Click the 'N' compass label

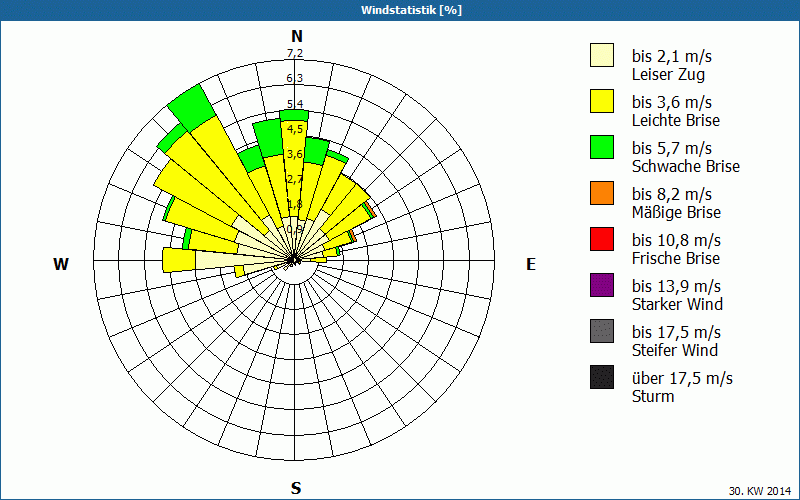click(x=297, y=37)
